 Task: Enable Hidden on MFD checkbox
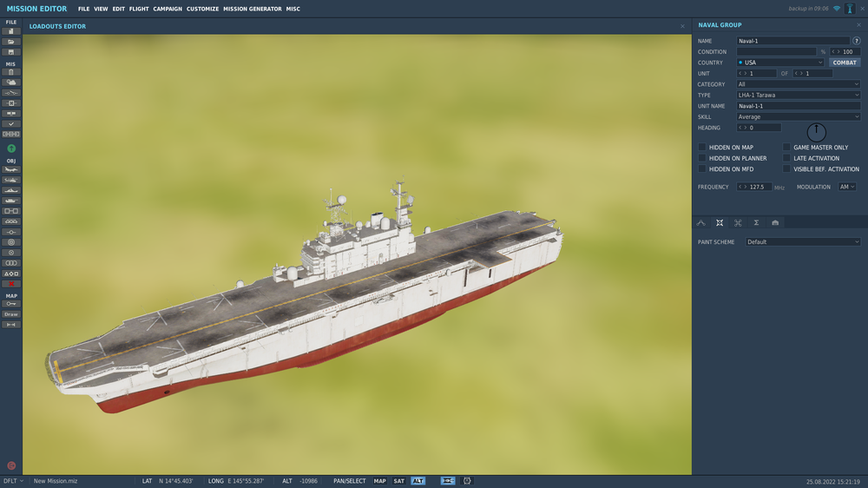click(702, 169)
